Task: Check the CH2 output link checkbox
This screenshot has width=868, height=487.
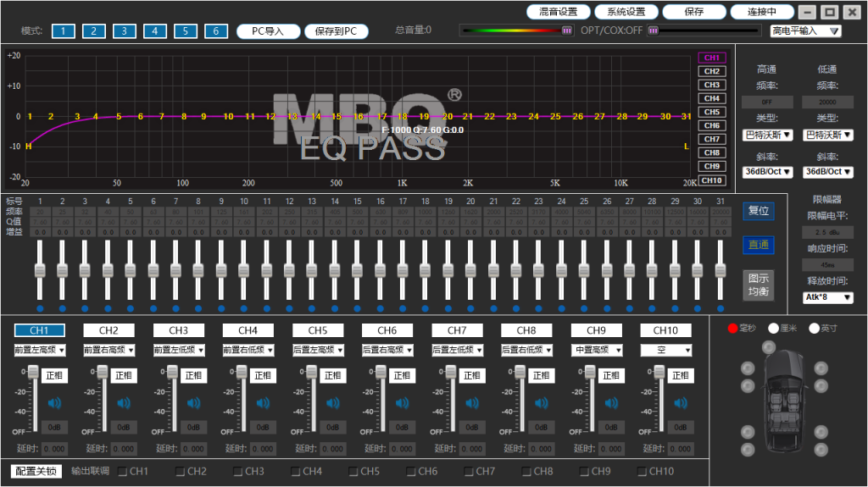Action: (x=181, y=472)
